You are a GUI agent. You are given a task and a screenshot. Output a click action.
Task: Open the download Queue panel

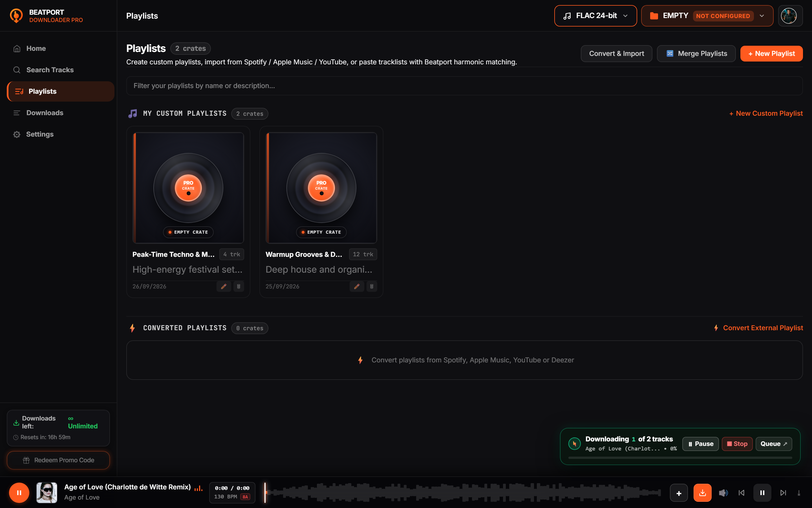coord(774,444)
